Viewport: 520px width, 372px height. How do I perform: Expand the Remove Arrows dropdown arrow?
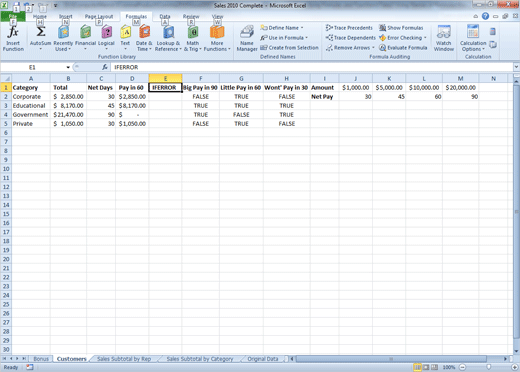pos(373,48)
